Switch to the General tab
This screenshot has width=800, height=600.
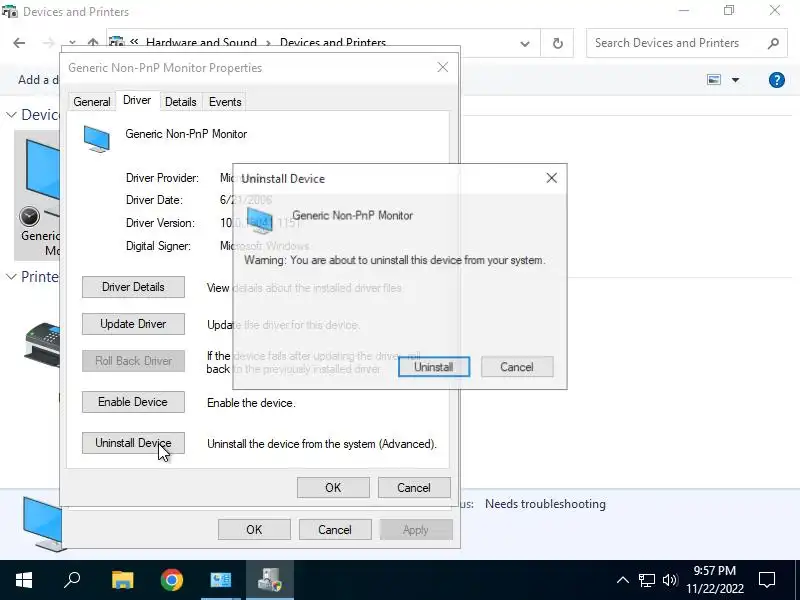[x=92, y=102]
